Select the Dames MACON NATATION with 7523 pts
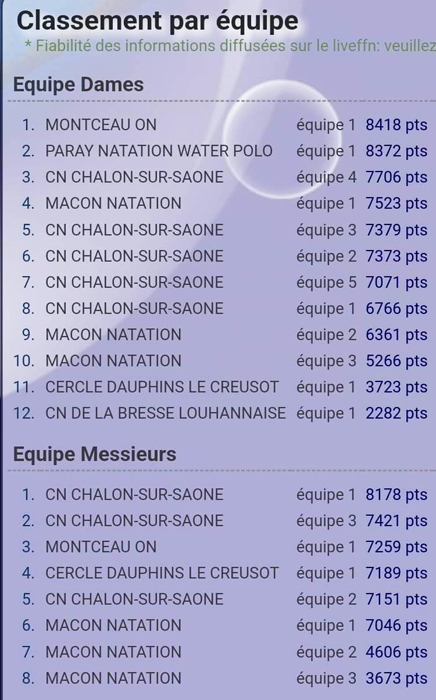436x700 pixels. click(x=113, y=204)
